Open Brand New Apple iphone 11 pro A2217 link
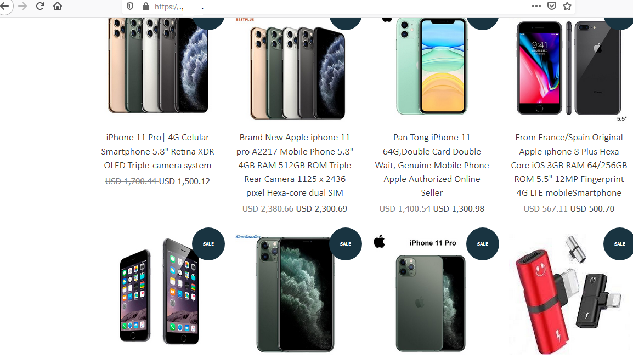Image resolution: width=633 pixels, height=364 pixels. (x=295, y=165)
